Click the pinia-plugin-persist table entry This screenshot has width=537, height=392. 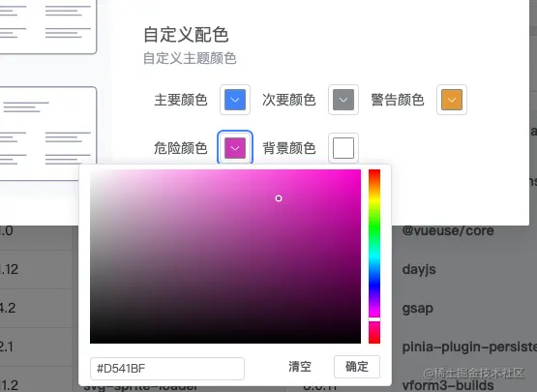pos(469,347)
